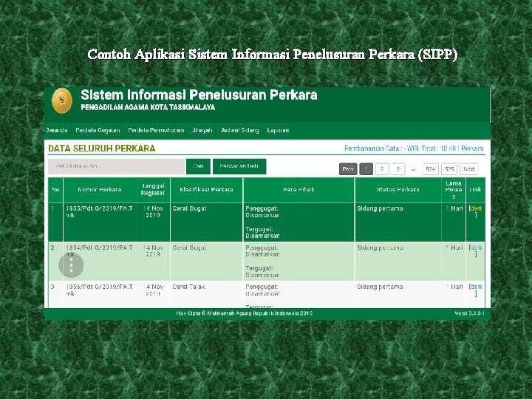This screenshot has height=399, width=532.
Task: Open the Perdata Gugatan menu
Action: point(98,130)
